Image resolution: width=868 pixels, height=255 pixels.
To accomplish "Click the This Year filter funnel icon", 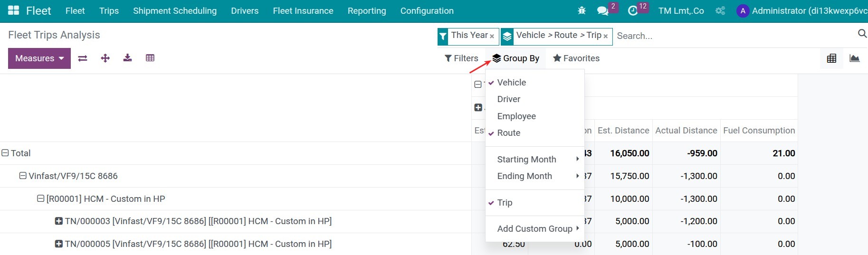I will (443, 36).
